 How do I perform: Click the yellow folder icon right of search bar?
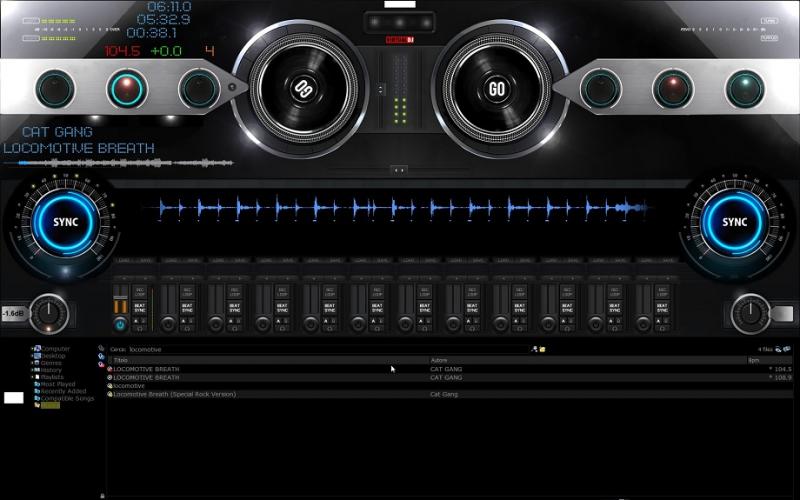(542, 349)
